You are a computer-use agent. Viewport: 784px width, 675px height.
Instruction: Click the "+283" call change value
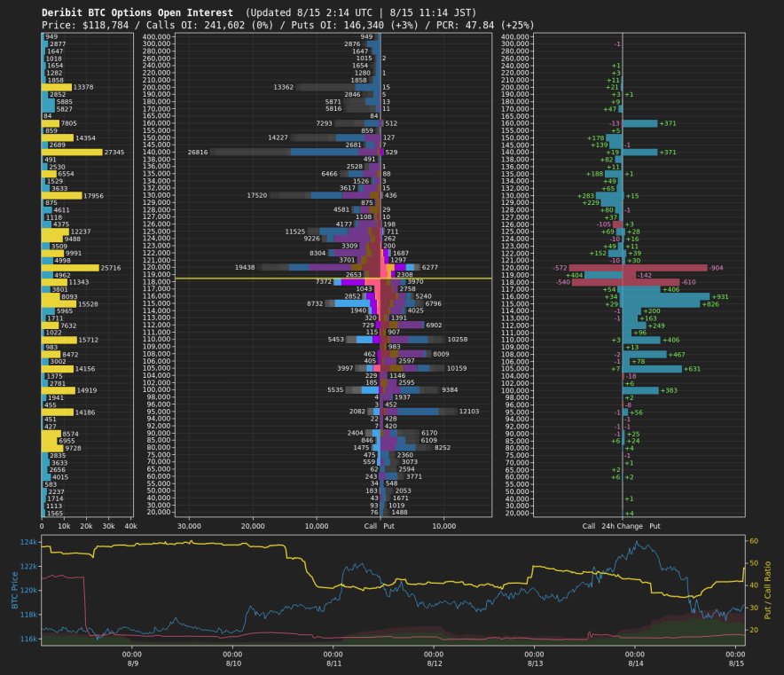point(586,196)
